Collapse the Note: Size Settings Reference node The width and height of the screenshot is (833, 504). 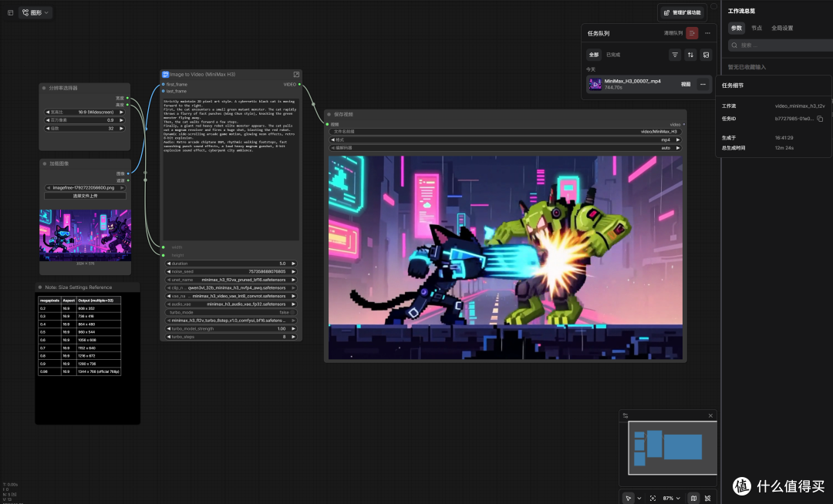[40, 287]
